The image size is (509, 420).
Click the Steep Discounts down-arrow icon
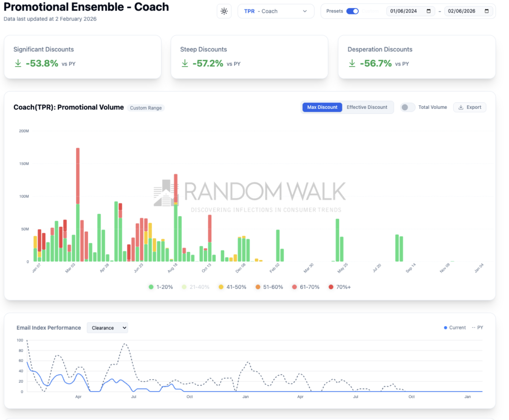tap(185, 64)
